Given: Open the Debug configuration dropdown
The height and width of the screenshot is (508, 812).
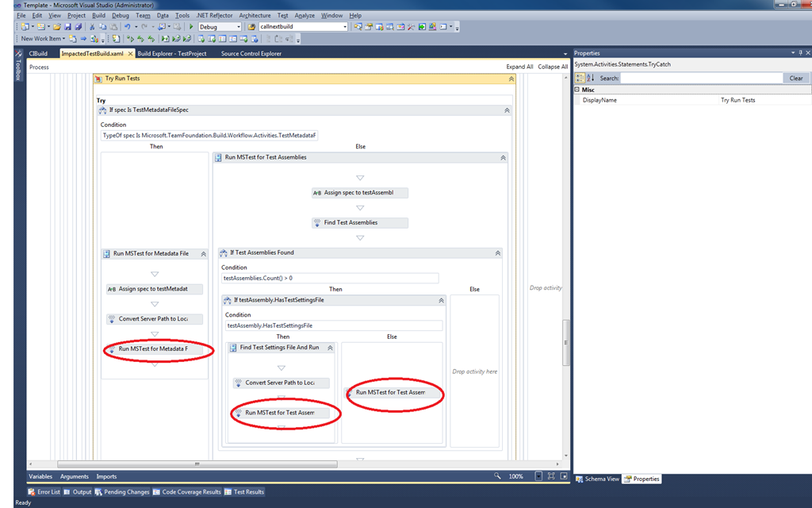Looking at the screenshot, I should click(220, 26).
